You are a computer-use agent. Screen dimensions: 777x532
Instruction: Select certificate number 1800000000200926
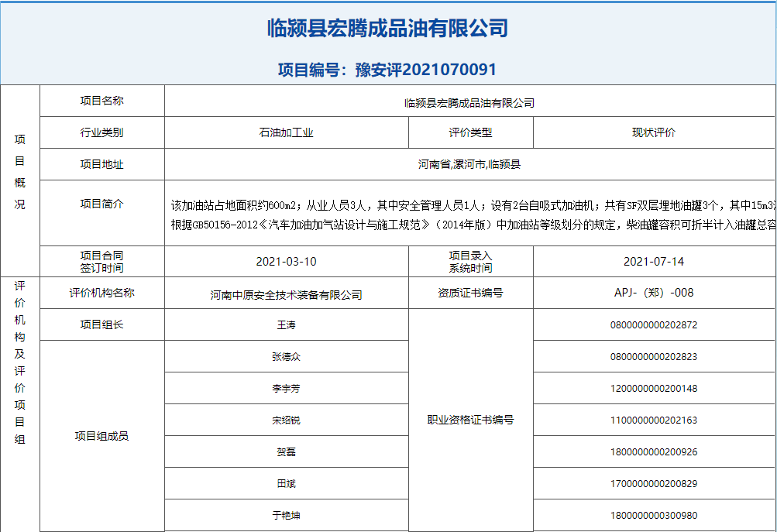point(653,451)
